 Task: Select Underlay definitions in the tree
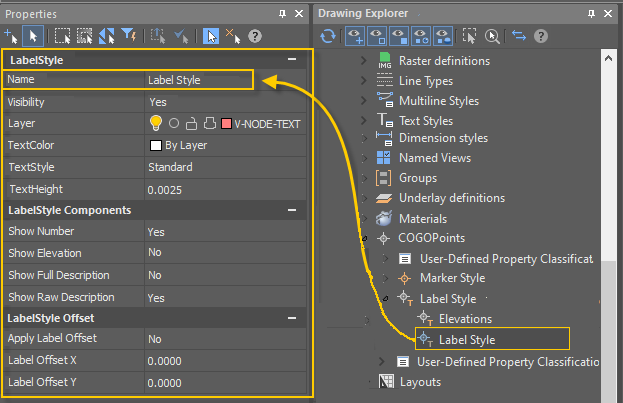click(452, 198)
